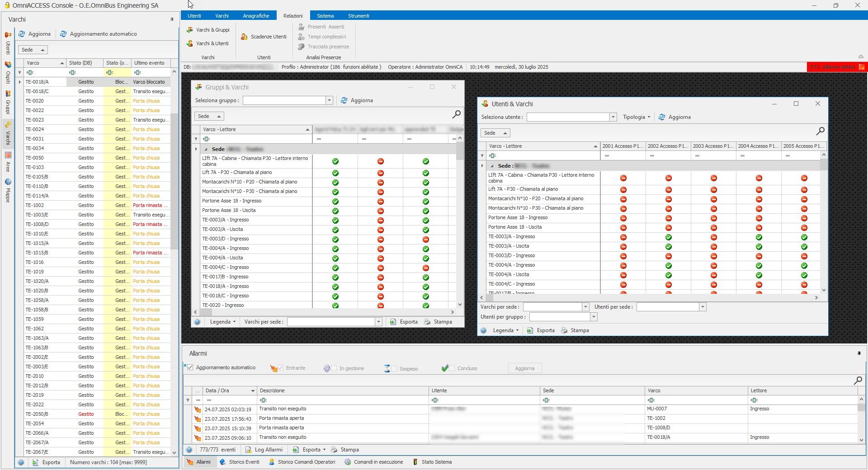The width and height of the screenshot is (868, 470).
Task: Open Storico Comandi Operatori bottom tab
Action: [302, 462]
